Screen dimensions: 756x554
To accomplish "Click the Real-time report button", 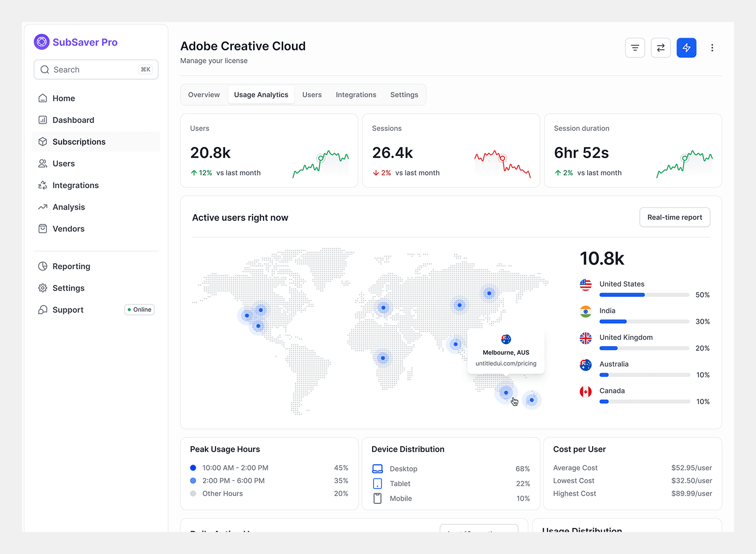I will pyautogui.click(x=674, y=217).
